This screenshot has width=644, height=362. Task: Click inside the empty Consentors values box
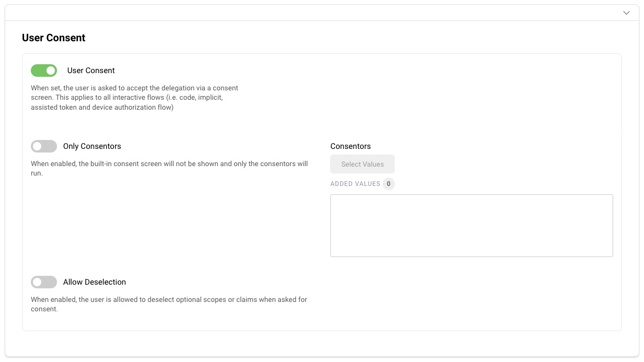point(471,225)
